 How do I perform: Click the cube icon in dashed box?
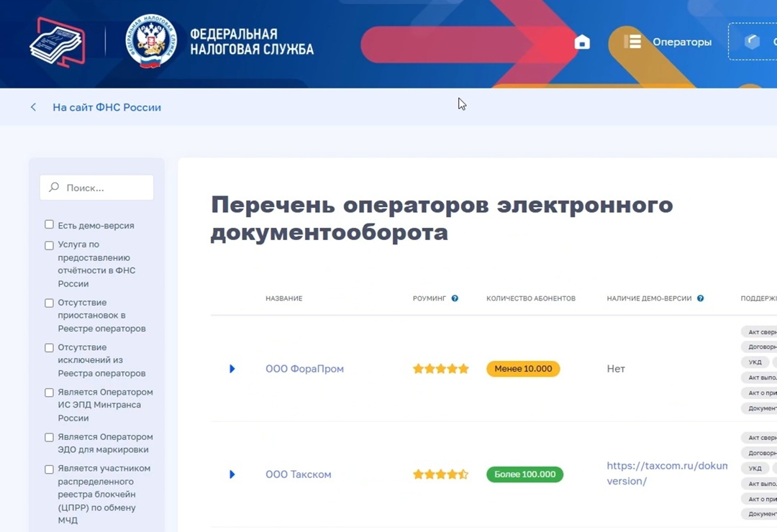pos(752,42)
